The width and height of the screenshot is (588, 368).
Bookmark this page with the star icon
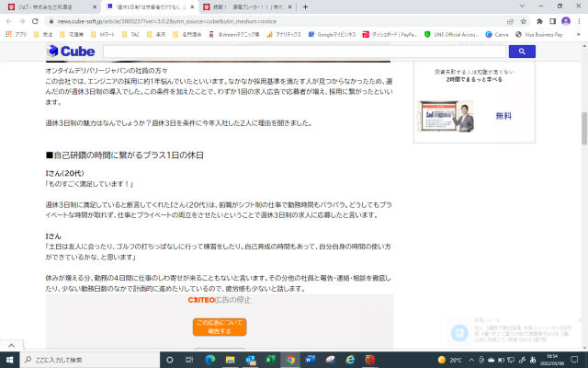tap(524, 21)
